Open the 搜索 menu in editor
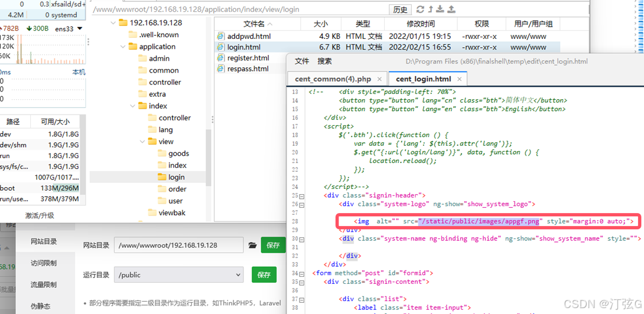The width and height of the screenshot is (644, 314). click(324, 61)
